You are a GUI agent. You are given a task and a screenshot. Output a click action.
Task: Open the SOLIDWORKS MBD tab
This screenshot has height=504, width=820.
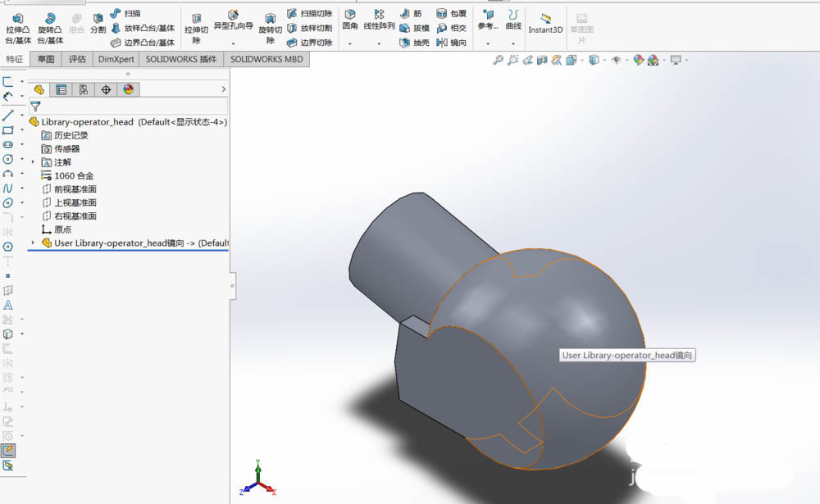click(x=266, y=59)
